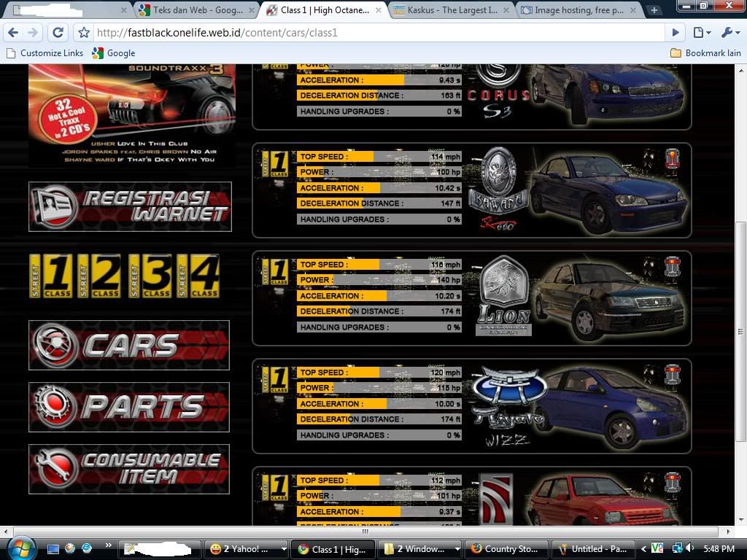
Task: Click the Go arrow beside the address bar
Action: click(x=676, y=32)
